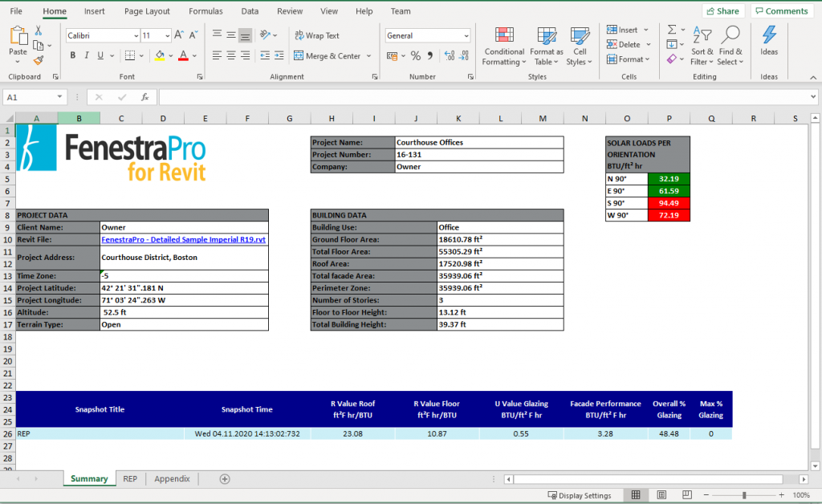
Task: Open the Format cells menu
Action: [628, 59]
